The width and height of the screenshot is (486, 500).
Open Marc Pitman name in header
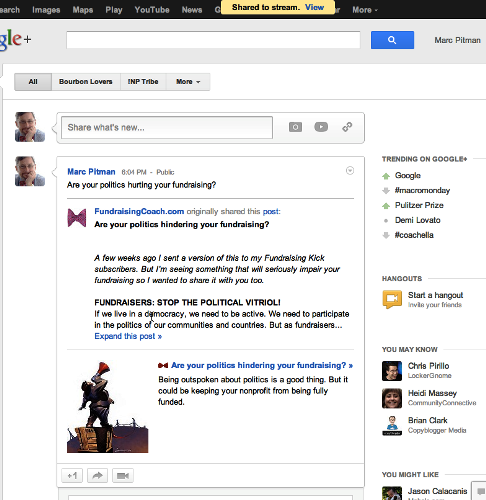(x=457, y=40)
